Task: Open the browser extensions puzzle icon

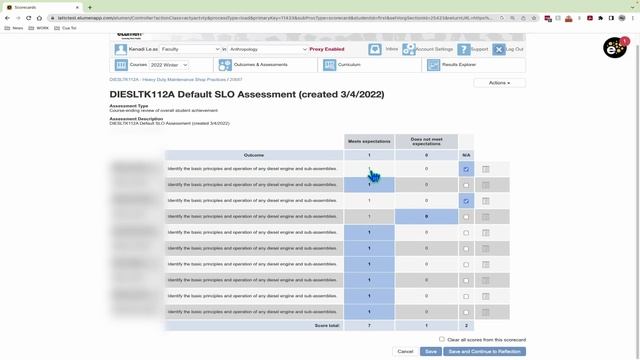Action: [x=600, y=18]
